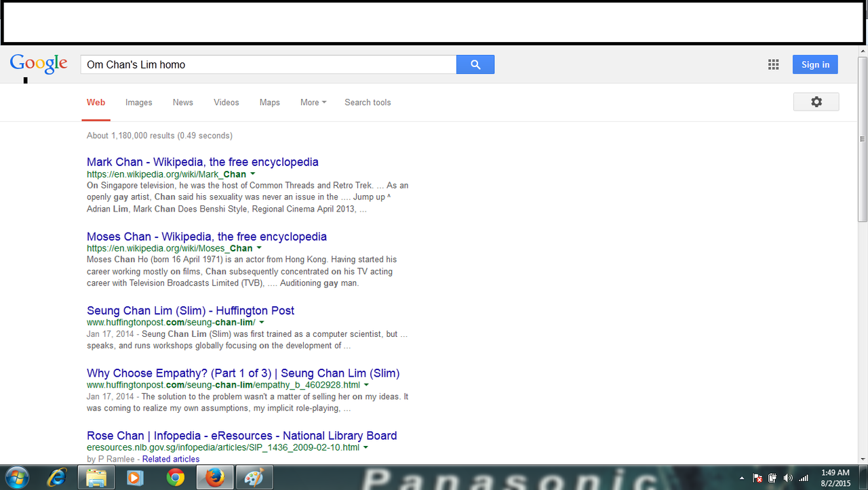This screenshot has width=868, height=490.
Task: Open Seung Chan Lim Huffington Post result
Action: pyautogui.click(x=191, y=310)
